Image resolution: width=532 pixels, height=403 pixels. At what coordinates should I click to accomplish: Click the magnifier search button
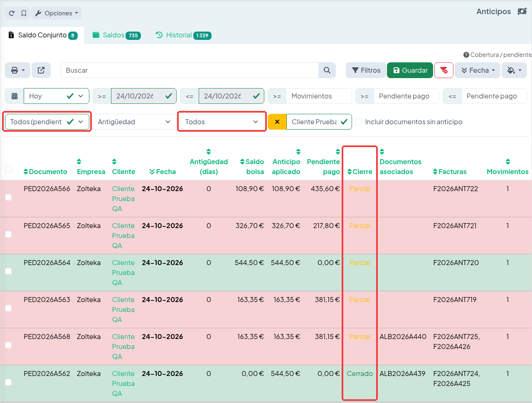pyautogui.click(x=327, y=70)
